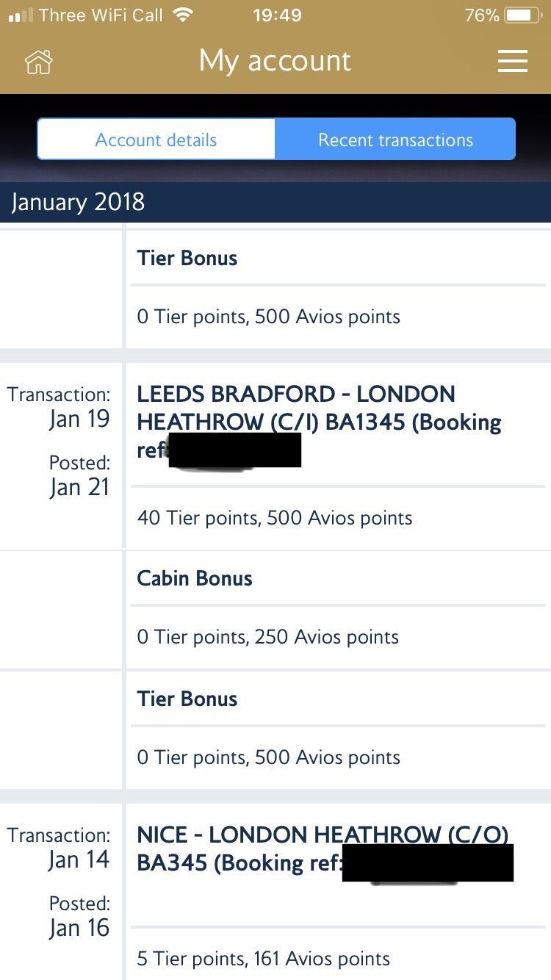Tap the My account page title
The width and height of the screenshot is (551, 980).
click(275, 61)
